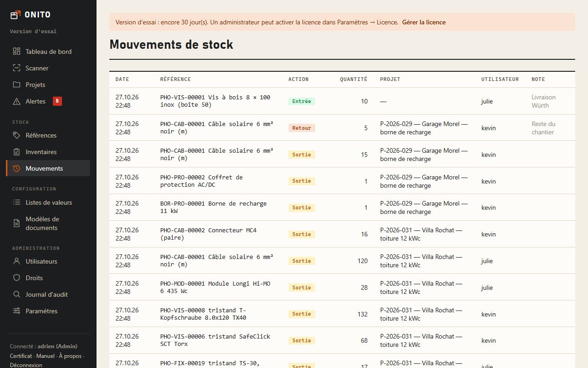Click the Retour action badge
Screen dimensions: 588x368
pos(302,128)
